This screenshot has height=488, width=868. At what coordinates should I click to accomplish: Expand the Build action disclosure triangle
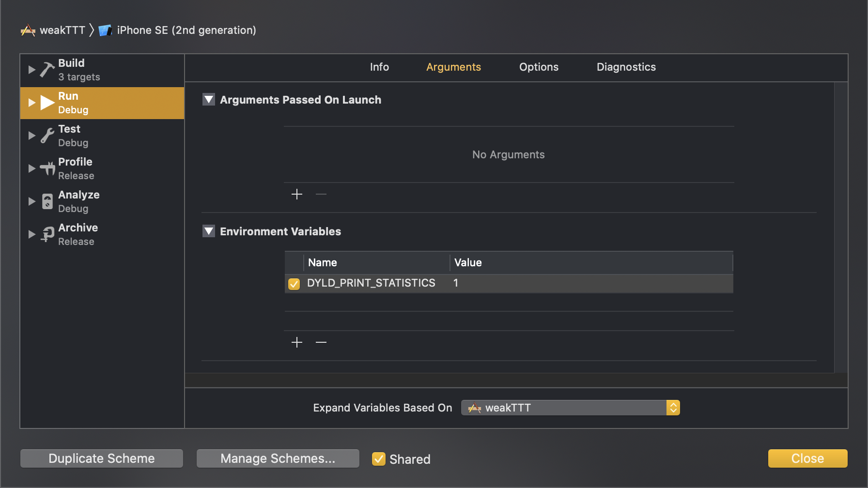coord(31,70)
